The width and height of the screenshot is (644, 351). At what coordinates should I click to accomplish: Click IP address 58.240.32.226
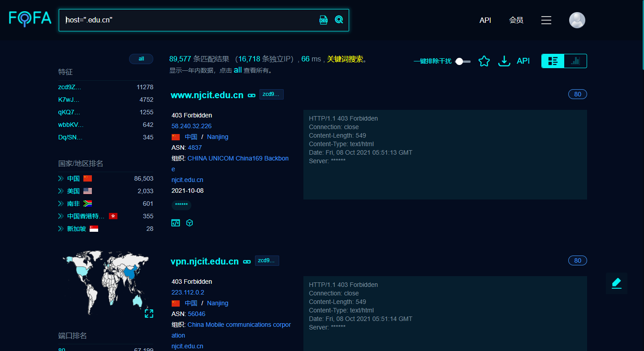click(x=191, y=126)
